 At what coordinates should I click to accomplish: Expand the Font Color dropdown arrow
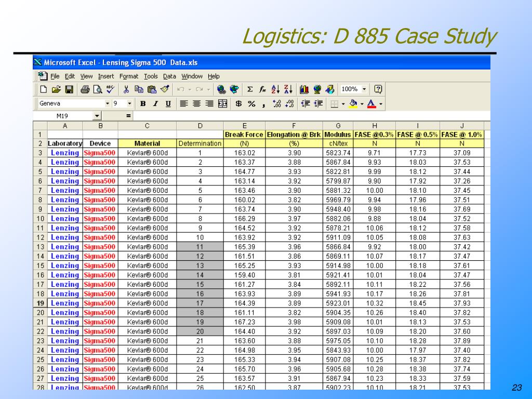[x=381, y=104]
